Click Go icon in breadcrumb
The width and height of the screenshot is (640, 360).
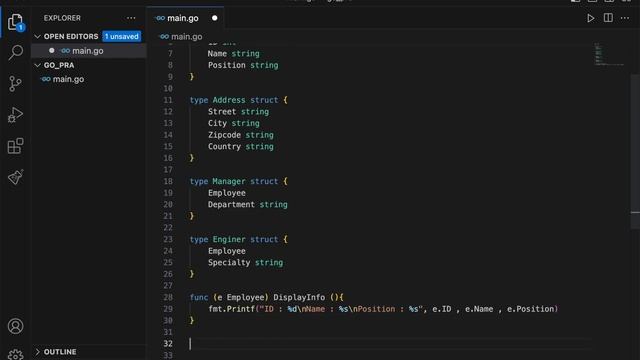(164, 36)
